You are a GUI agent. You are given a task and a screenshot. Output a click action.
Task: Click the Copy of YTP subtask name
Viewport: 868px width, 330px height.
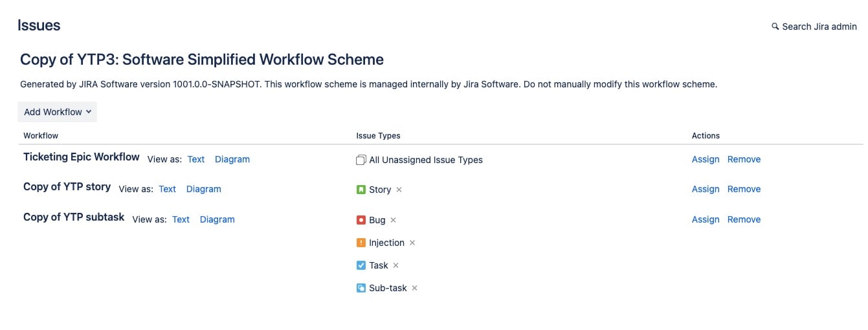tap(74, 217)
